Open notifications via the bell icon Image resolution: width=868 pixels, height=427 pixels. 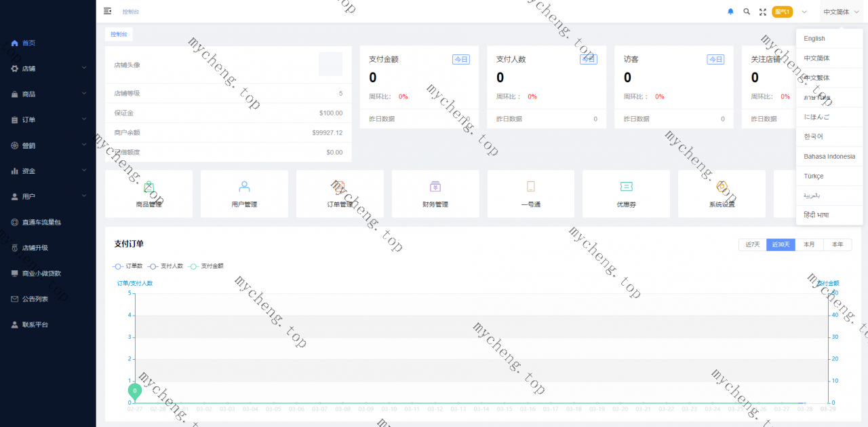tap(730, 12)
